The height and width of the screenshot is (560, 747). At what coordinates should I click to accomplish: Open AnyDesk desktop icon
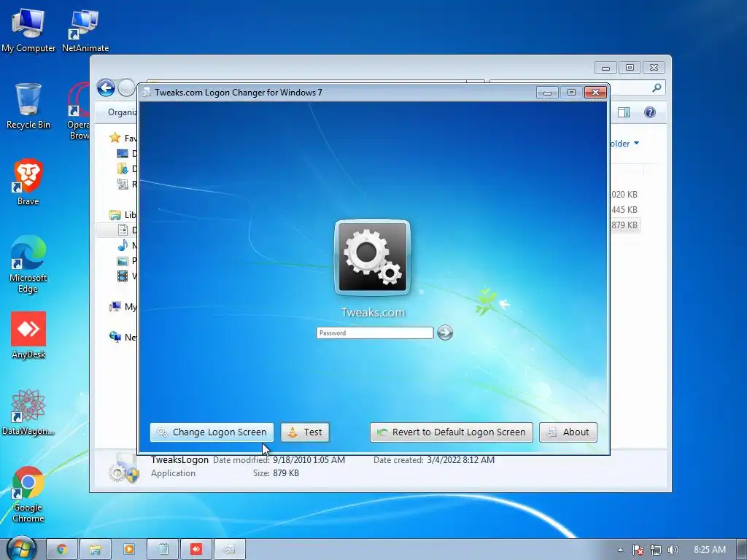[28, 335]
